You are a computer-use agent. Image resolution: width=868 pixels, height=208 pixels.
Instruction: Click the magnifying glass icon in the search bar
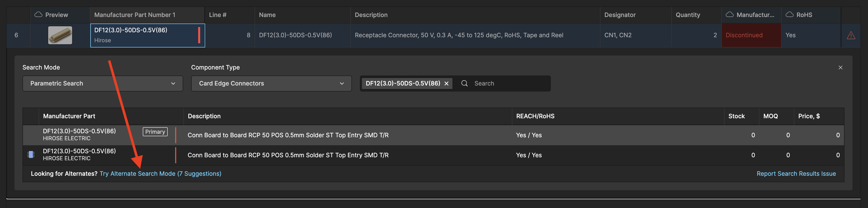point(465,83)
